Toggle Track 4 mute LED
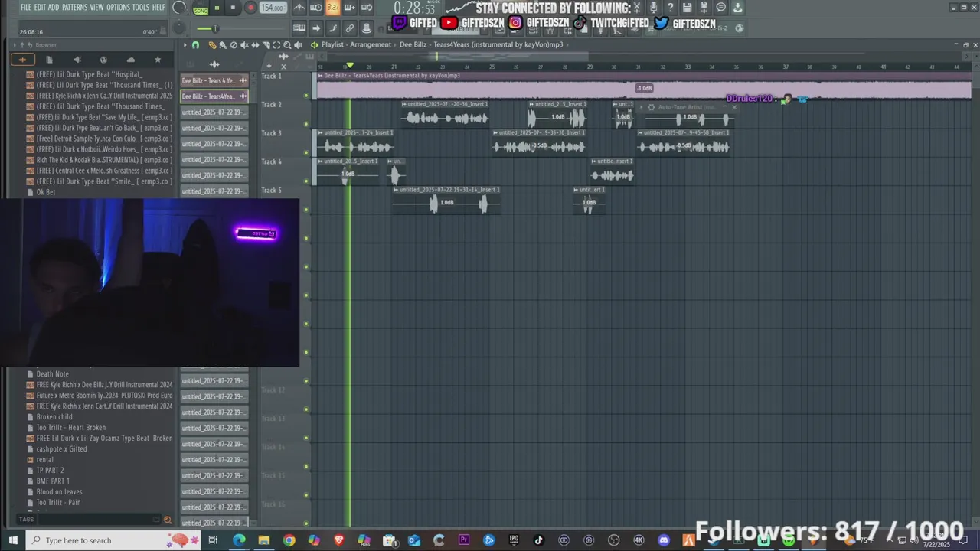This screenshot has height=551, width=980. tap(306, 181)
